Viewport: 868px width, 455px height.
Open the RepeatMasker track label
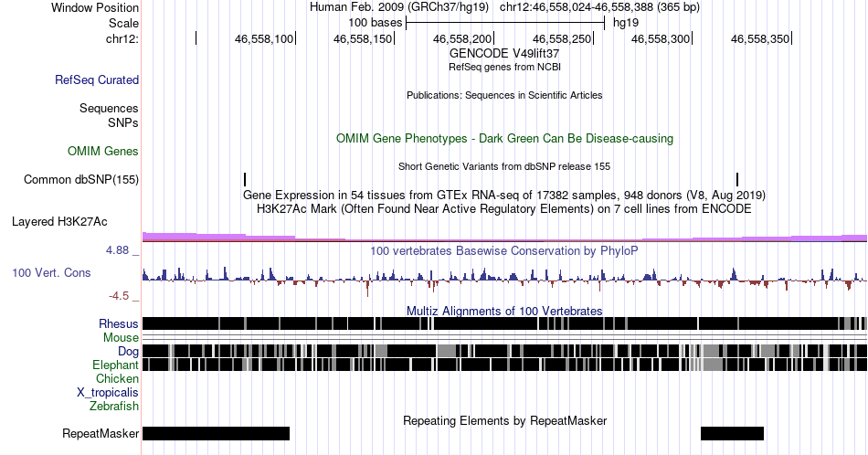click(101, 433)
